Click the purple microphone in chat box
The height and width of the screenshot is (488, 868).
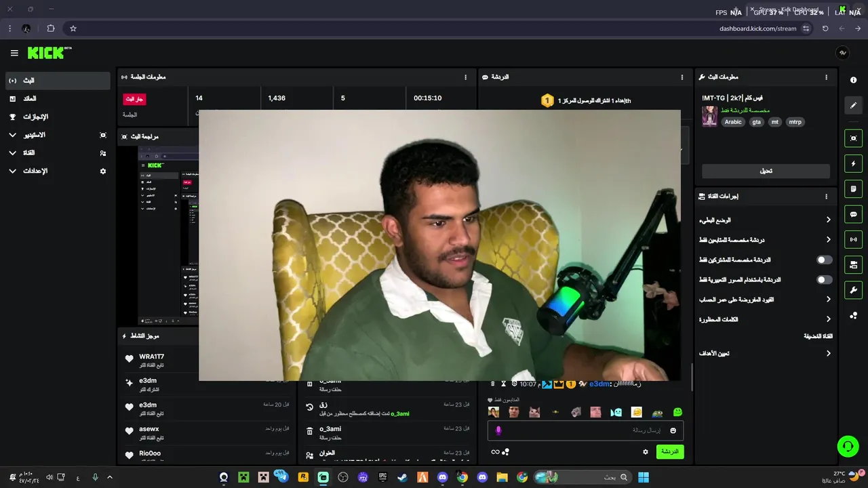(498, 430)
